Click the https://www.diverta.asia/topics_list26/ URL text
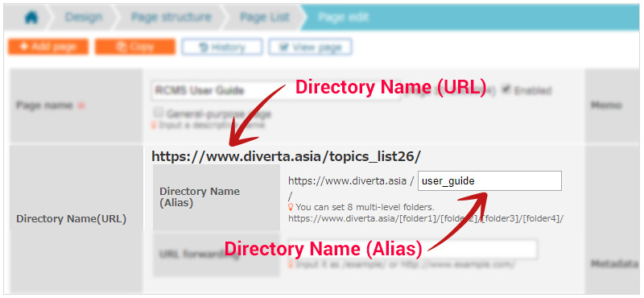 pyautogui.click(x=287, y=156)
